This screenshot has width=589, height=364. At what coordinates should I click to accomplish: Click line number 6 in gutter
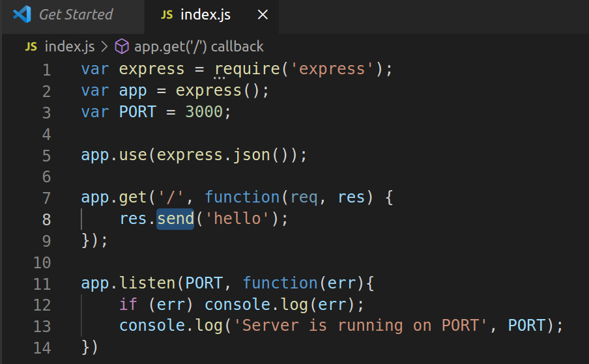coord(46,176)
